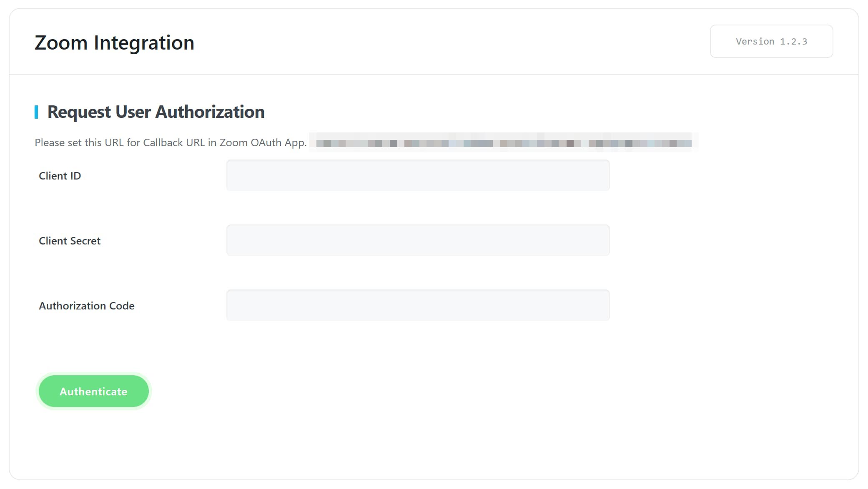Click the whitespace to the right of Authenticate

click(x=292, y=391)
